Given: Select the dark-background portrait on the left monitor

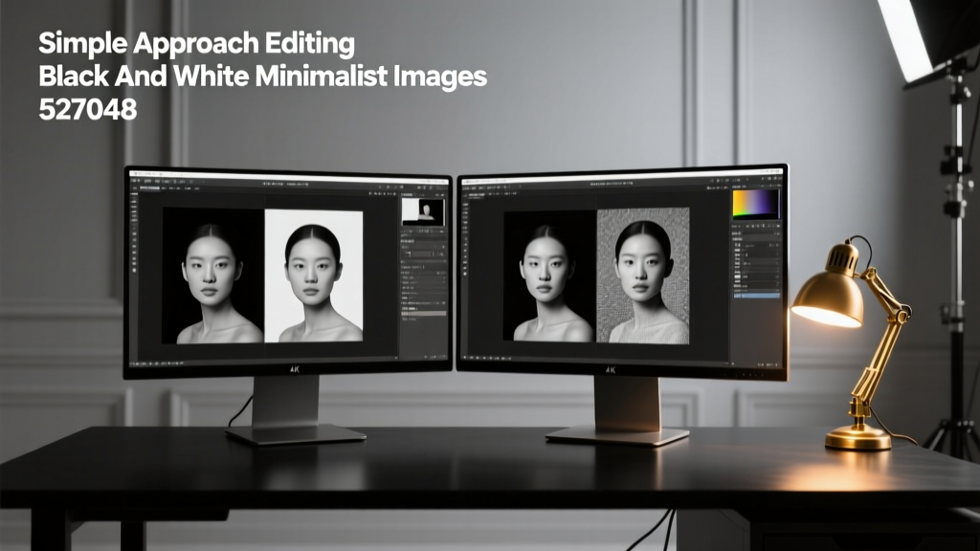Looking at the screenshot, I should [x=213, y=276].
